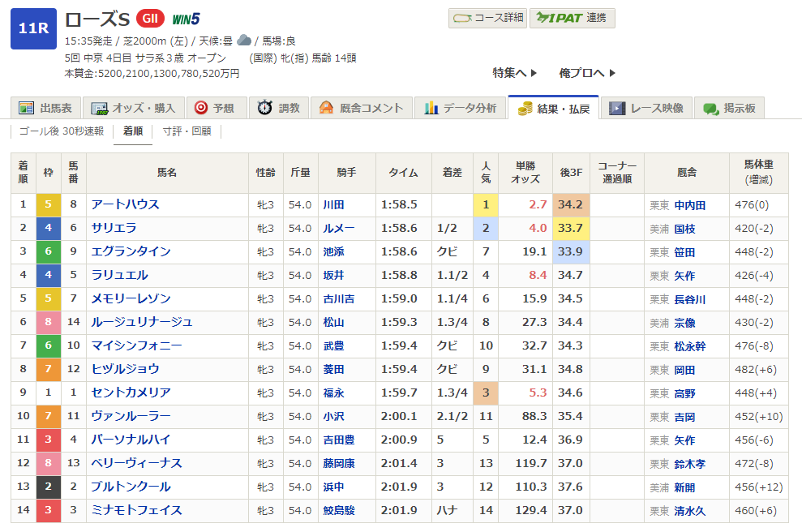Click the stable house icon on 厩舎コメント
802x532 pixels.
point(326,107)
